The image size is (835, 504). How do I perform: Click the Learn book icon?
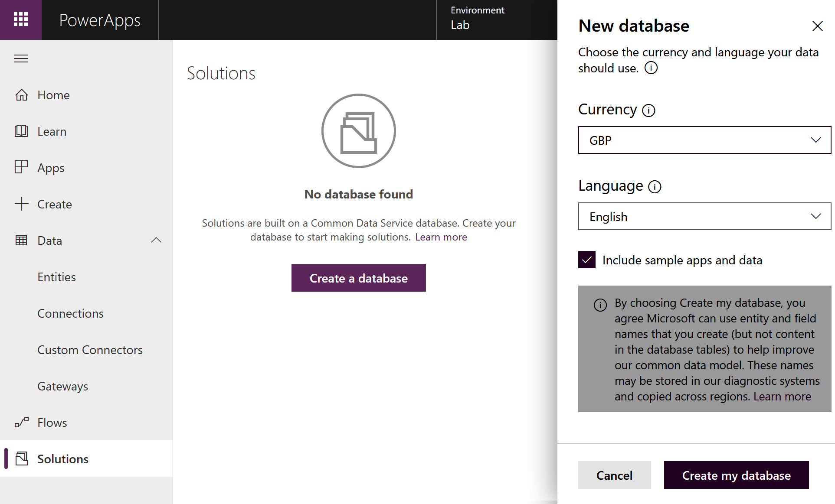click(x=21, y=131)
